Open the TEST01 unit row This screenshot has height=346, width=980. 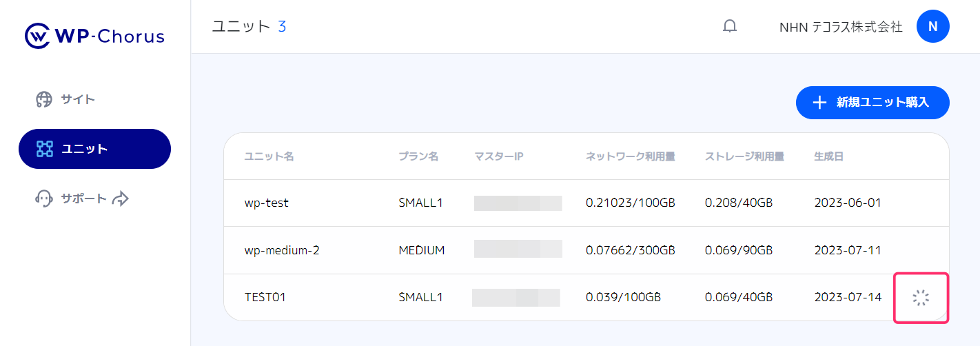[265, 297]
